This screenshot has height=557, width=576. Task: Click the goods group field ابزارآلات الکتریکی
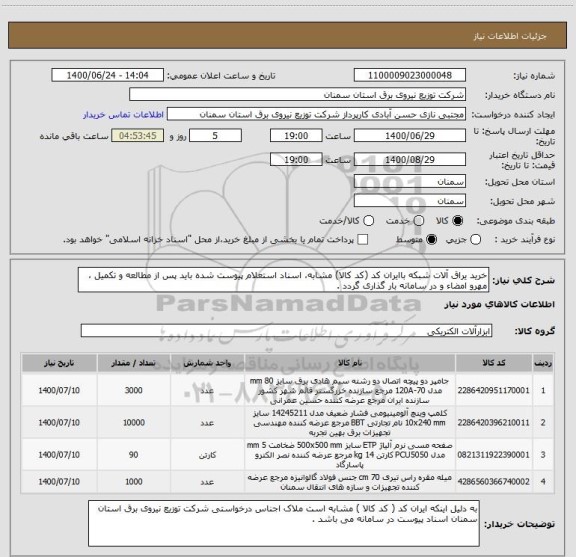coord(286,331)
